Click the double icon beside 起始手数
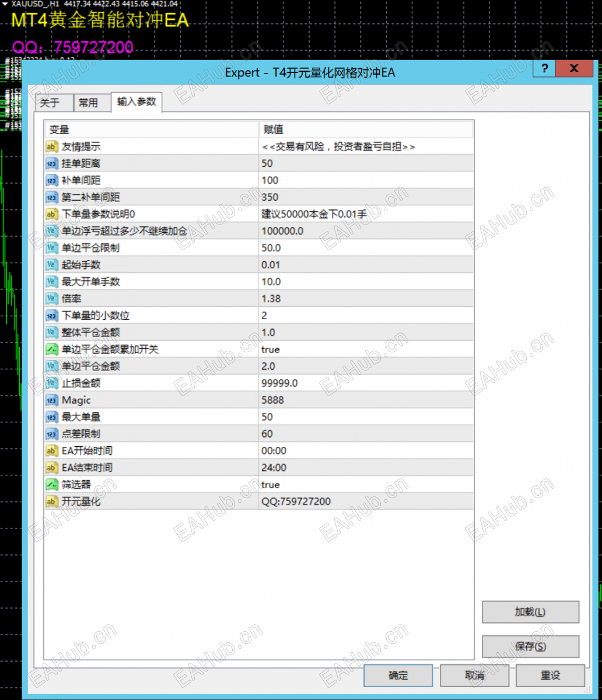602x700 pixels. [52, 265]
